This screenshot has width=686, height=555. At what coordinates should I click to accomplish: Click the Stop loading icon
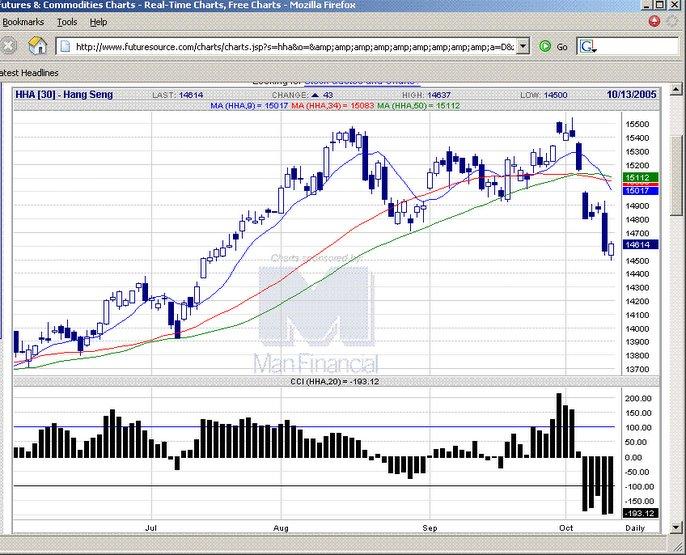click(7, 45)
